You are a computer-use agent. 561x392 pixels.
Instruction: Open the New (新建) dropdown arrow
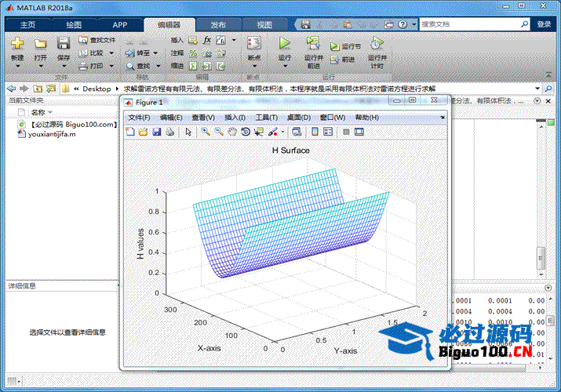17,66
